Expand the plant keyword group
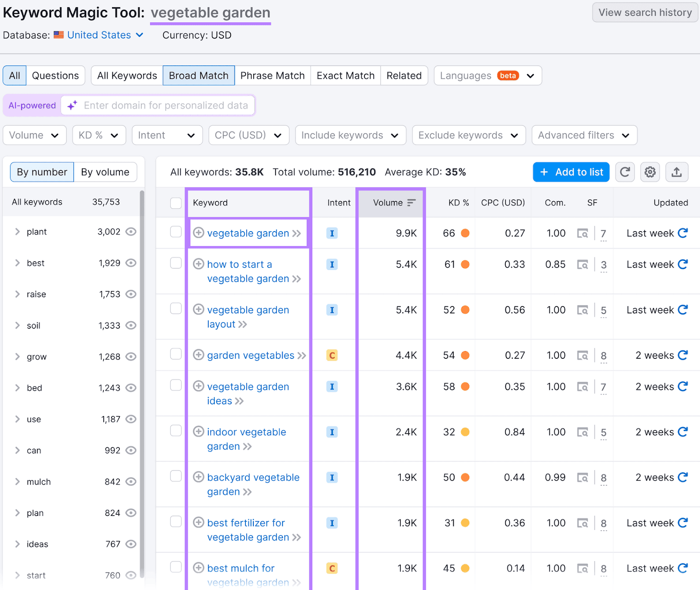The width and height of the screenshot is (700, 590). [17, 232]
